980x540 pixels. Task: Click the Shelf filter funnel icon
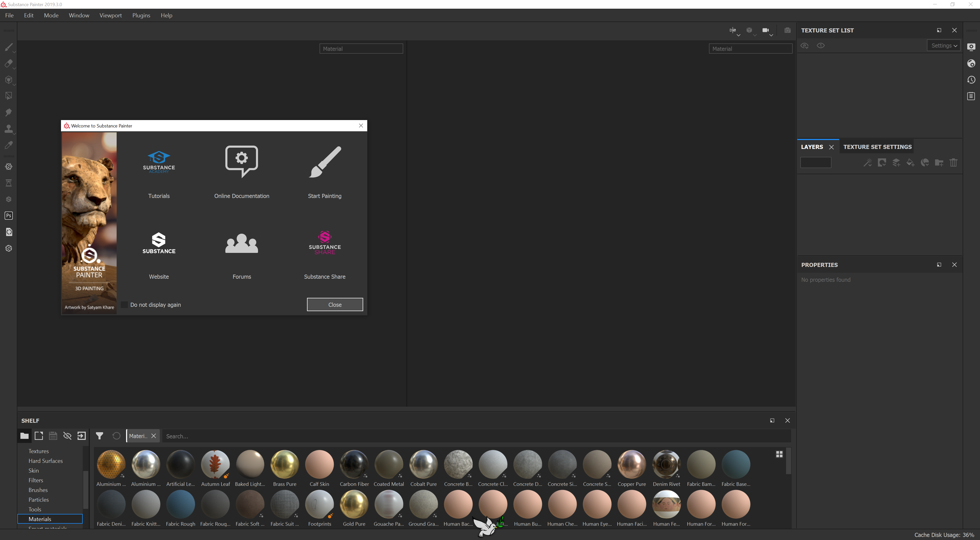99,436
